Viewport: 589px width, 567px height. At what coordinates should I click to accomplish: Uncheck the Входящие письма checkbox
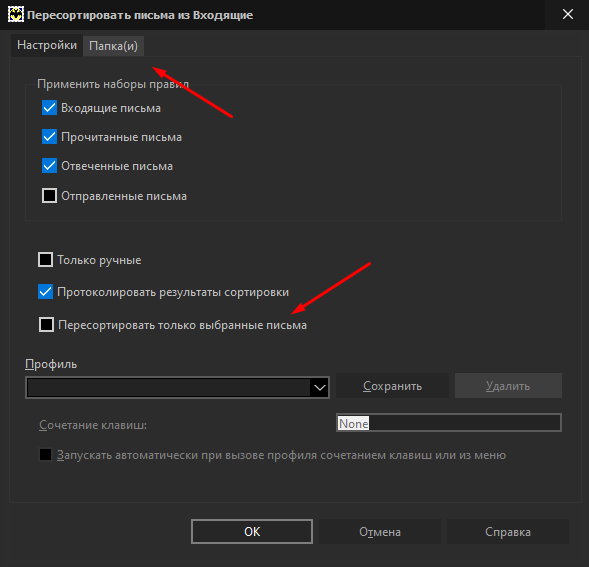(x=49, y=108)
